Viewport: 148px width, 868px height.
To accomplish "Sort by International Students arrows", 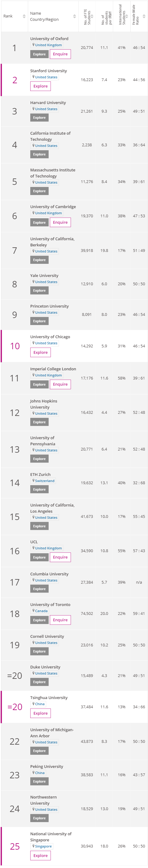I will pyautogui.click(x=127, y=16).
